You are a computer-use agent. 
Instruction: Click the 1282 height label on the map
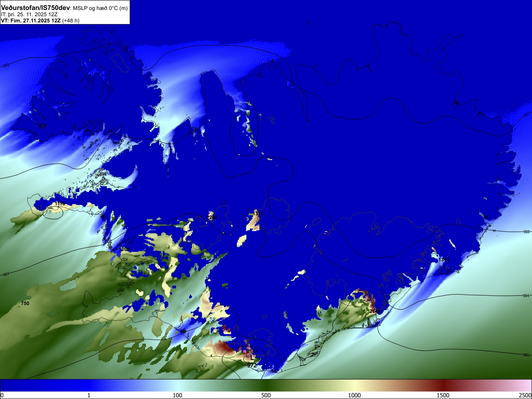(212, 217)
